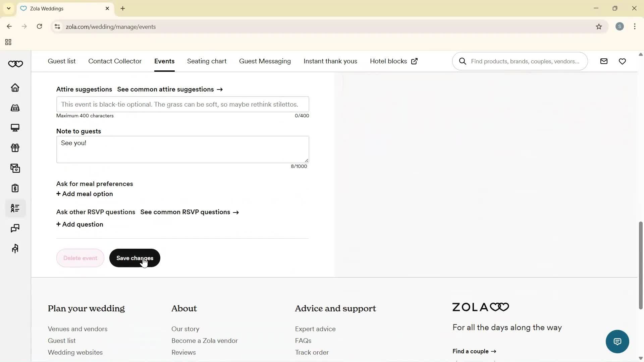Image resolution: width=644 pixels, height=362 pixels.
Task: Click the Save changes button
Action: [x=135, y=258]
